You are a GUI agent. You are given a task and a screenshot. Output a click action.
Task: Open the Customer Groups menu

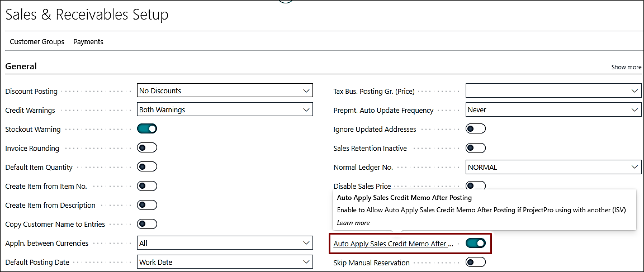pos(37,42)
